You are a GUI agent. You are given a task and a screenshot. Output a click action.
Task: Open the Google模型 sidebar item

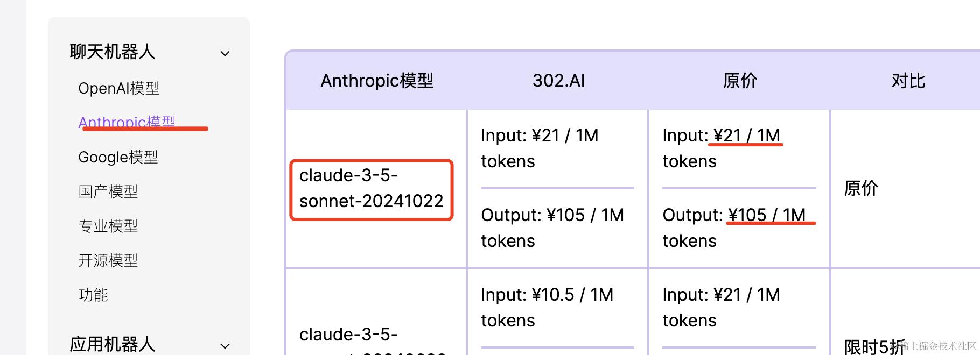[118, 157]
